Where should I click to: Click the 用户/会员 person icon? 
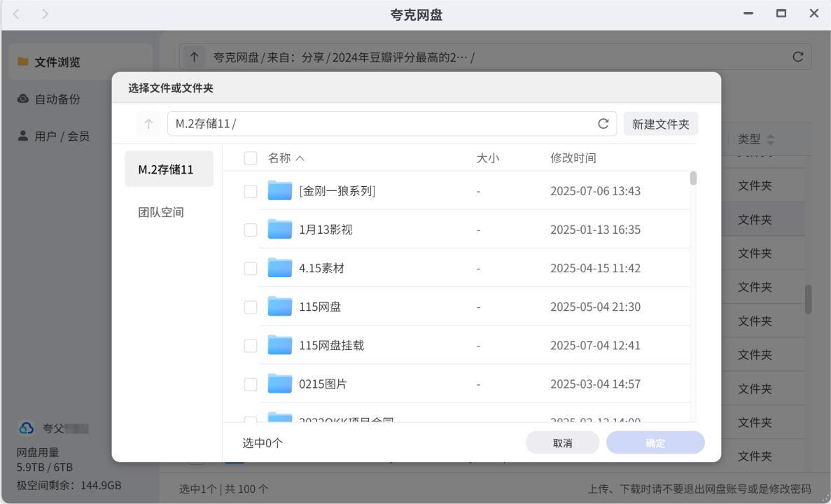tap(23, 136)
